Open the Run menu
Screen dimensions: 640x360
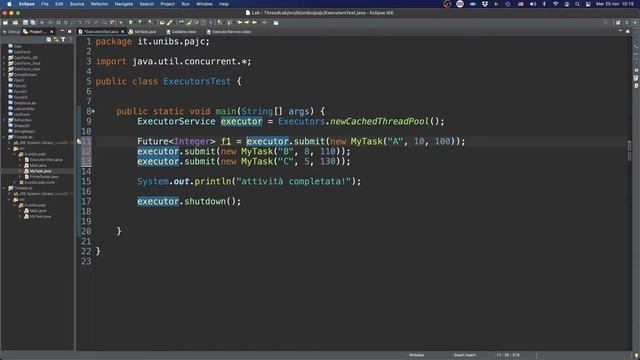[x=185, y=4]
